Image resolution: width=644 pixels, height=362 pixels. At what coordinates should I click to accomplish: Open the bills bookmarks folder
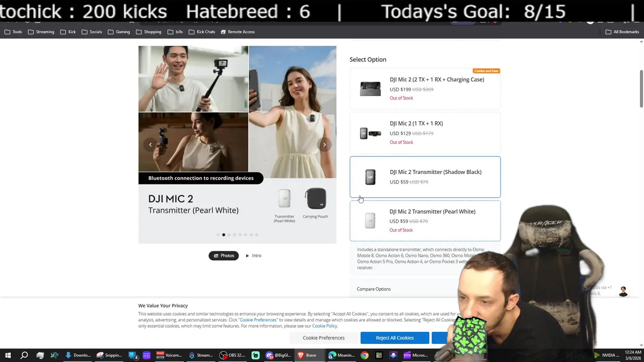point(175,32)
